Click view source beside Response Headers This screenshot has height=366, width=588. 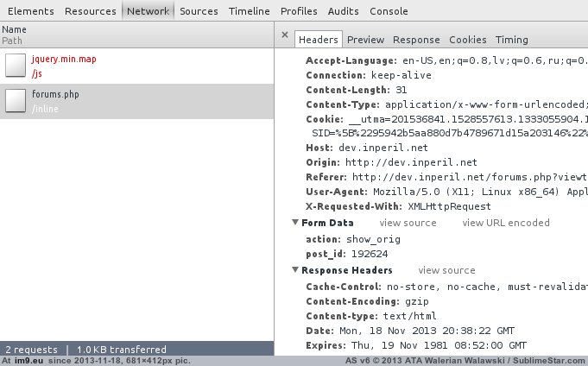446,270
